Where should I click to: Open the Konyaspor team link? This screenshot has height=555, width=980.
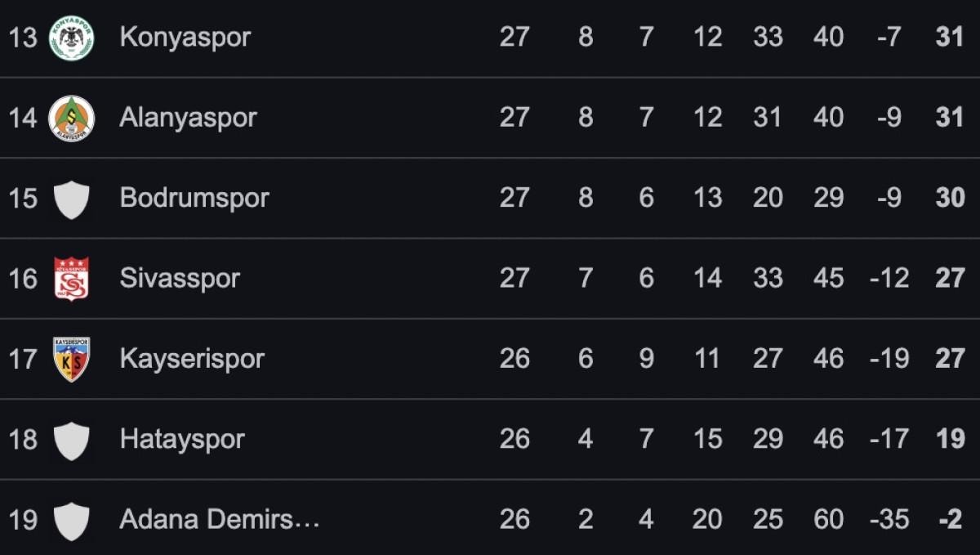pyautogui.click(x=185, y=38)
